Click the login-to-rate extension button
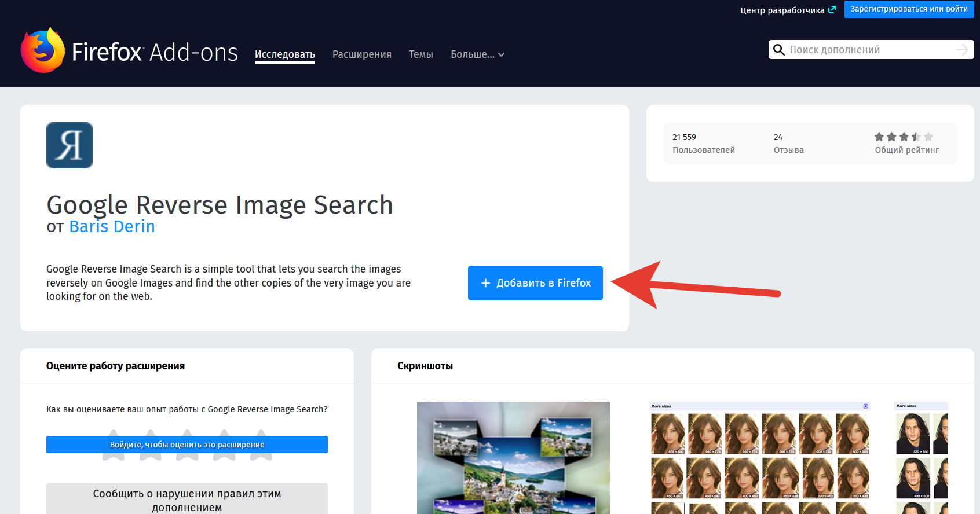This screenshot has width=980, height=514. pos(187,445)
